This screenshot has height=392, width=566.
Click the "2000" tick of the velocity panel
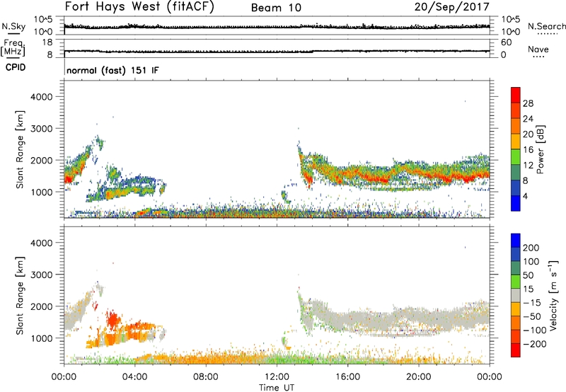pos(41,306)
